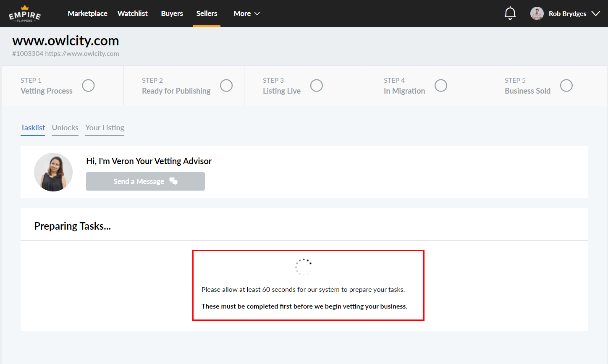Switch to the Unlocks tab
Screen dimensions: 608x364
point(65,128)
